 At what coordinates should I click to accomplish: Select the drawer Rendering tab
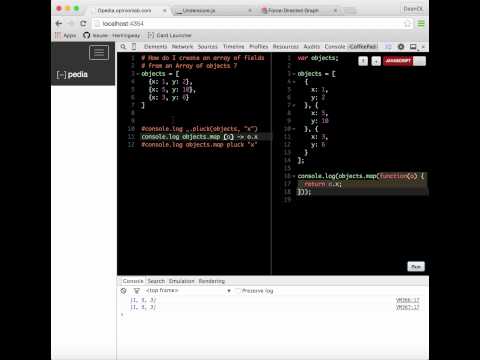212,281
